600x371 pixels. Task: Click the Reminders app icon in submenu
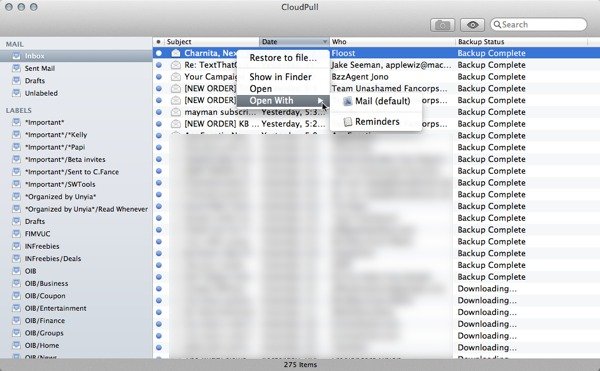pyautogui.click(x=347, y=122)
